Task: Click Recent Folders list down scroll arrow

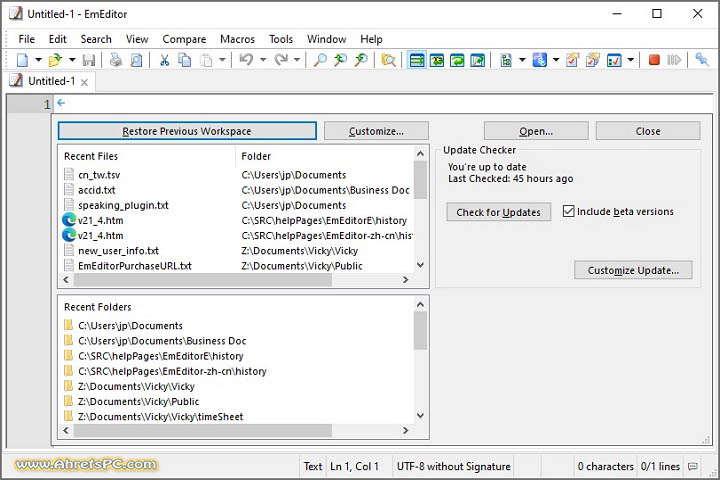Action: pyautogui.click(x=420, y=416)
